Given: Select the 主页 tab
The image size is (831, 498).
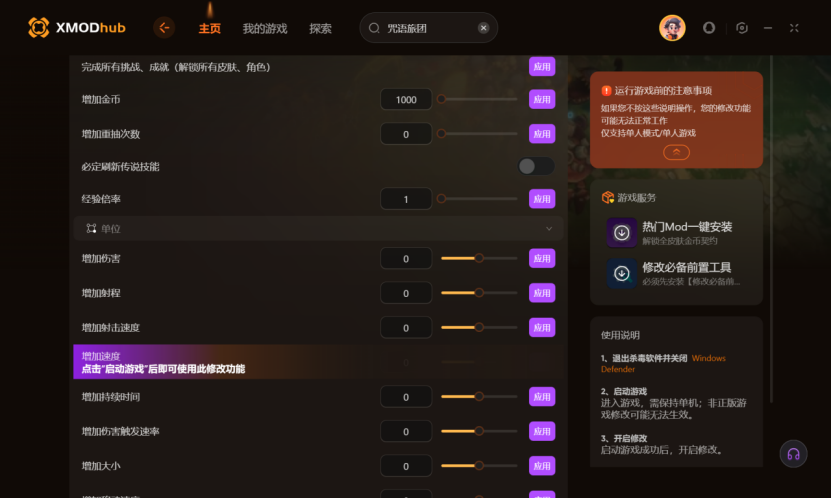Looking at the screenshot, I should click(x=210, y=29).
